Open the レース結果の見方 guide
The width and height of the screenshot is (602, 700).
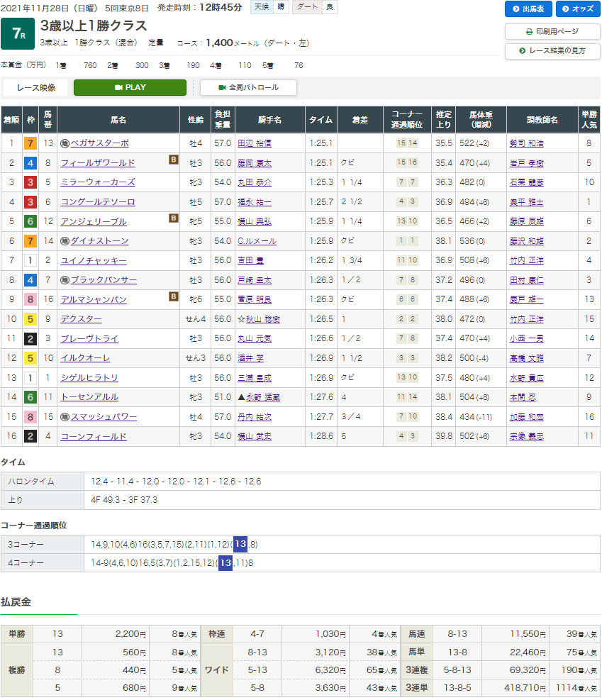[552, 51]
